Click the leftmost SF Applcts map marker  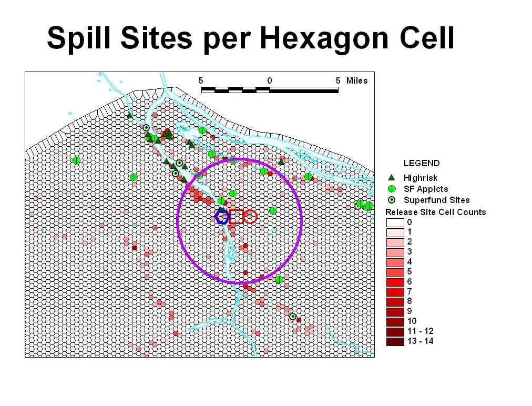pos(76,160)
